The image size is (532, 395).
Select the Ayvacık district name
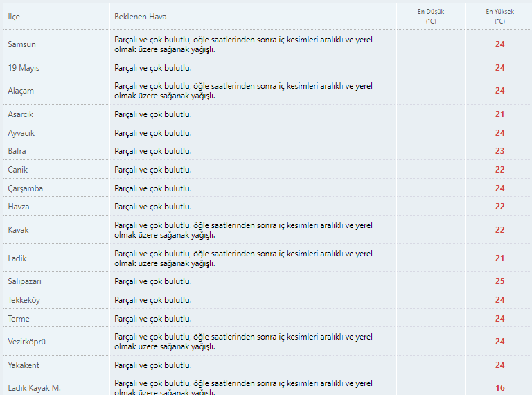point(21,132)
